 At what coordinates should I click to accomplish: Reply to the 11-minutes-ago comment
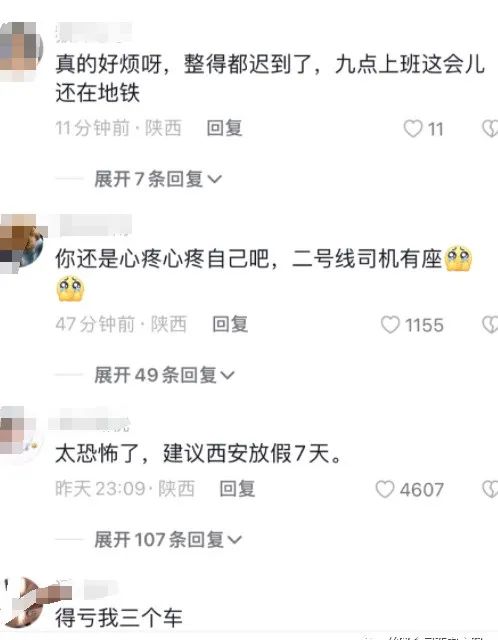coord(225,128)
